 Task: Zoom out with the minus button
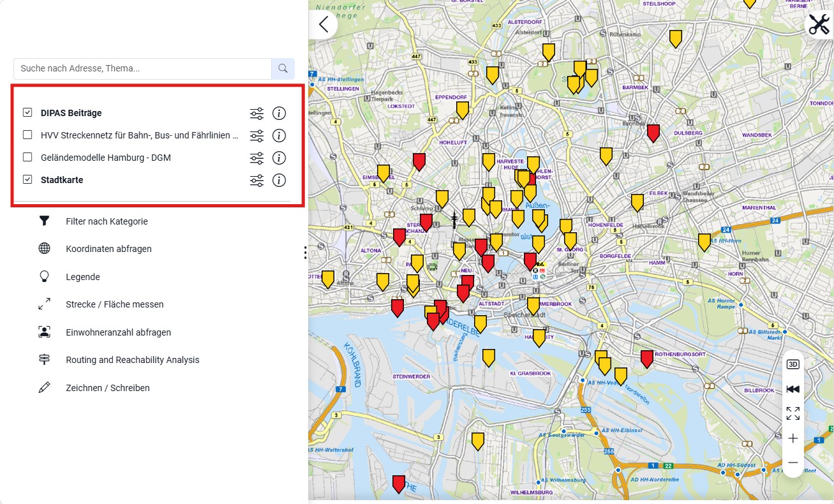pyautogui.click(x=793, y=463)
